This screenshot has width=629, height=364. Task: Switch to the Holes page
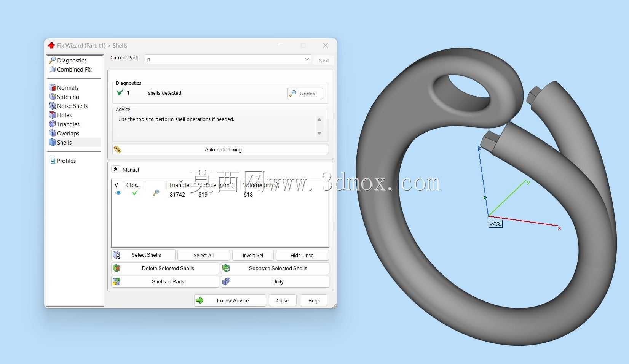coord(64,115)
